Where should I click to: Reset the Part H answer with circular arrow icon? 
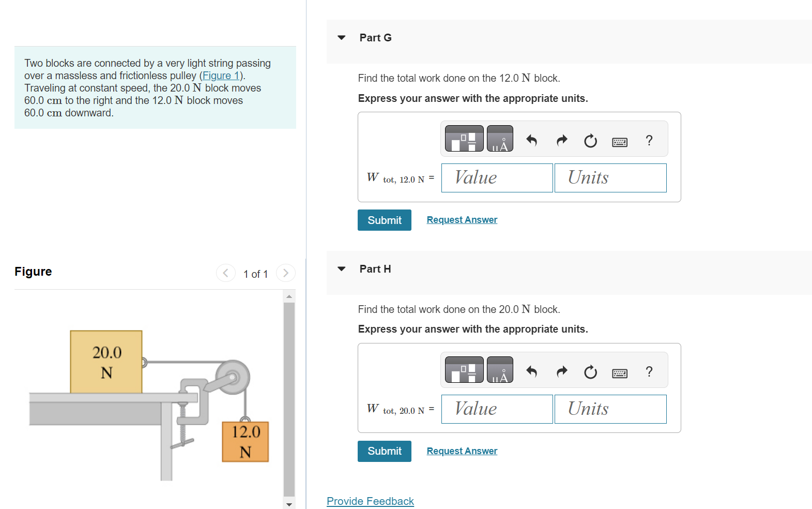(x=590, y=371)
